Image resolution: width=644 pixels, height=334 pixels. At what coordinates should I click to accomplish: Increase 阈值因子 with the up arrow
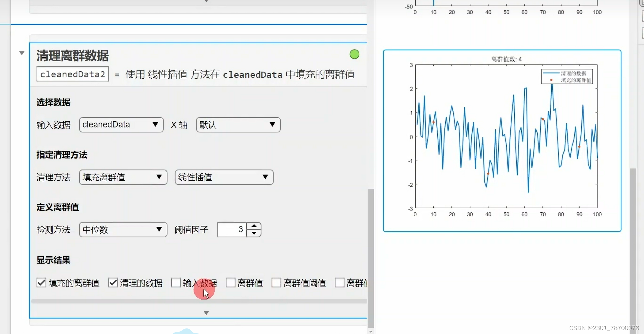(x=254, y=226)
